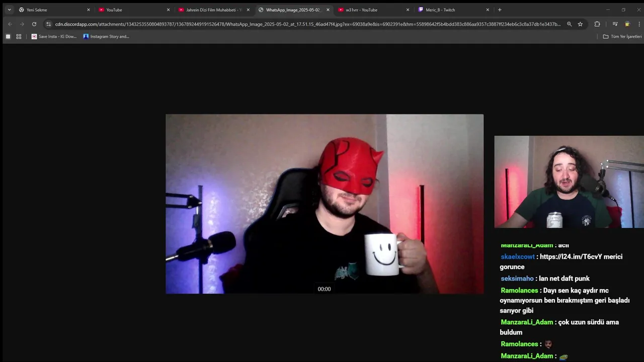Focus the cdn.discordapp.com address bar
The height and width of the screenshot is (362, 644).
click(x=308, y=24)
